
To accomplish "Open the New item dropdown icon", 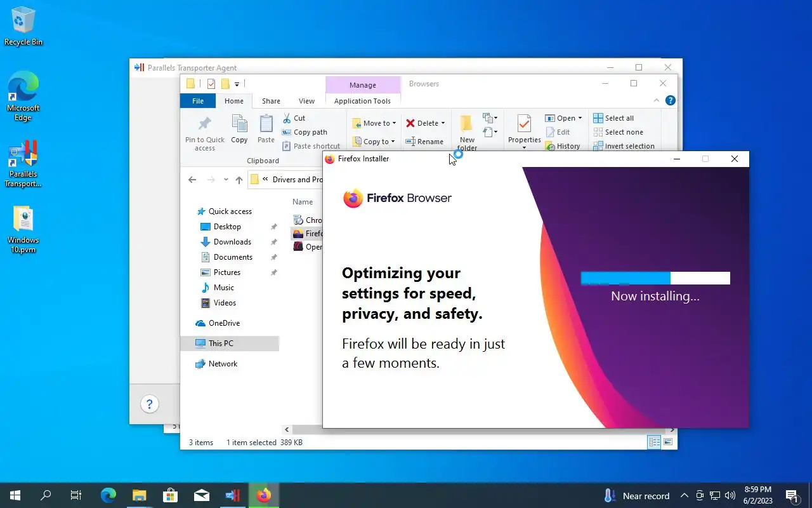I will click(x=490, y=118).
